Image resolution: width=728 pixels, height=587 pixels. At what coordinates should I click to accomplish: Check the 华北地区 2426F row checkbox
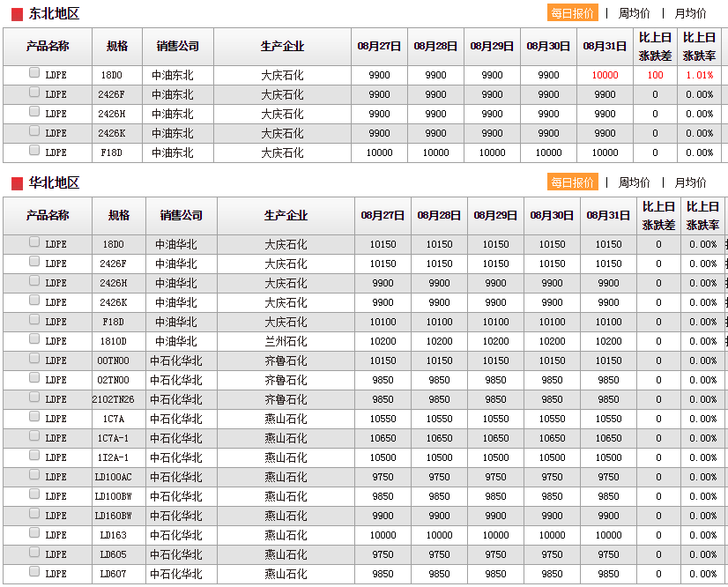[x=33, y=262]
